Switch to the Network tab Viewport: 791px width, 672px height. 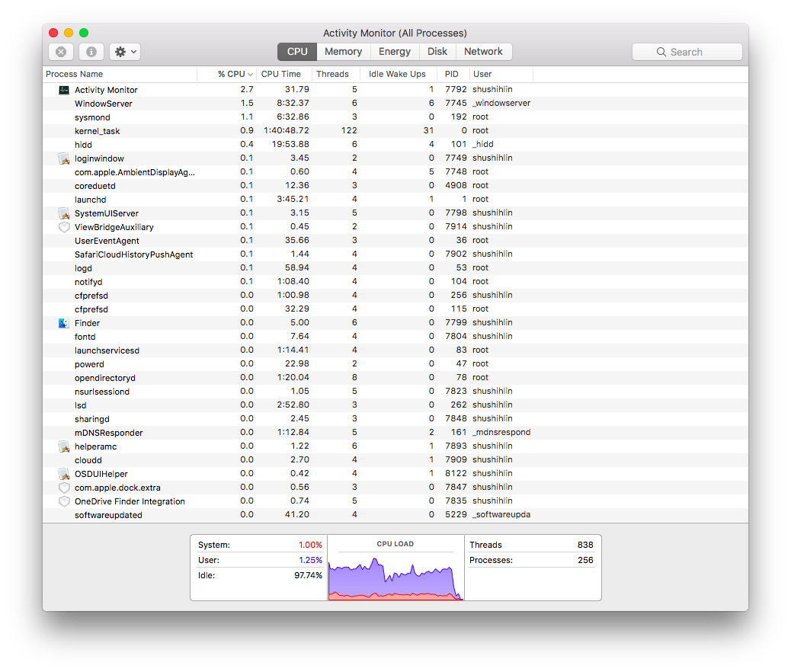click(484, 52)
